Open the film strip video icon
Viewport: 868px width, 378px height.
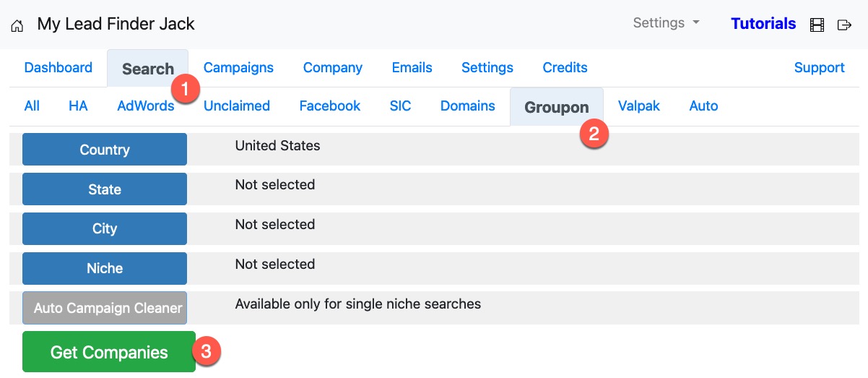coord(817,25)
